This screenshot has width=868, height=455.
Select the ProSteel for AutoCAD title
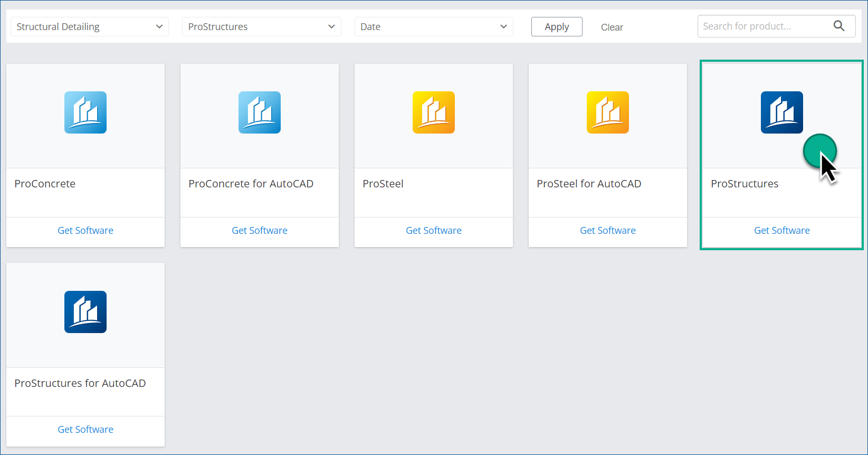(x=589, y=184)
